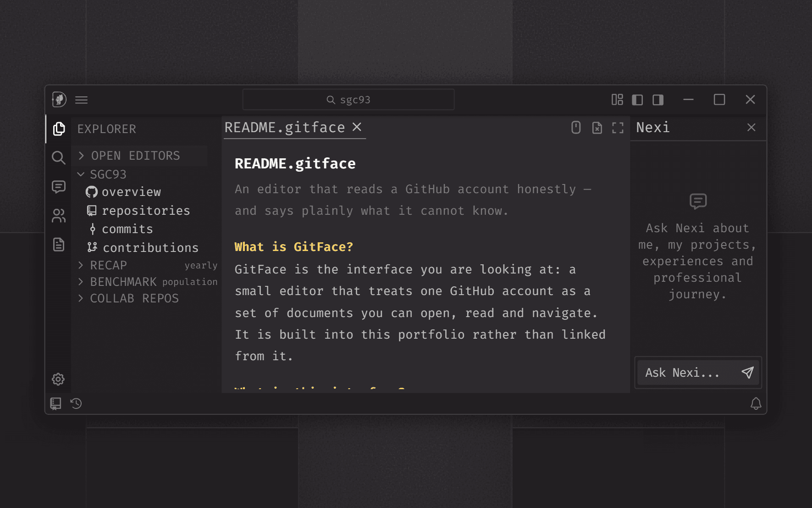The width and height of the screenshot is (812, 508).
Task: Toggle the secondary sidebar visibility
Action: [x=658, y=100]
